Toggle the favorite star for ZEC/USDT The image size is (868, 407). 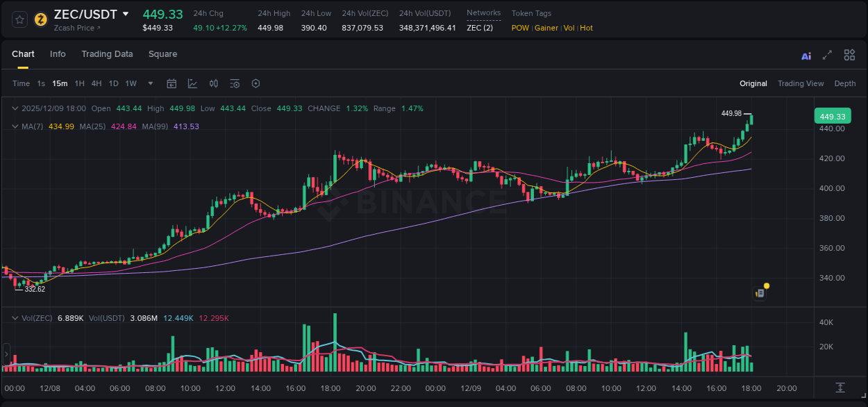pyautogui.click(x=19, y=19)
